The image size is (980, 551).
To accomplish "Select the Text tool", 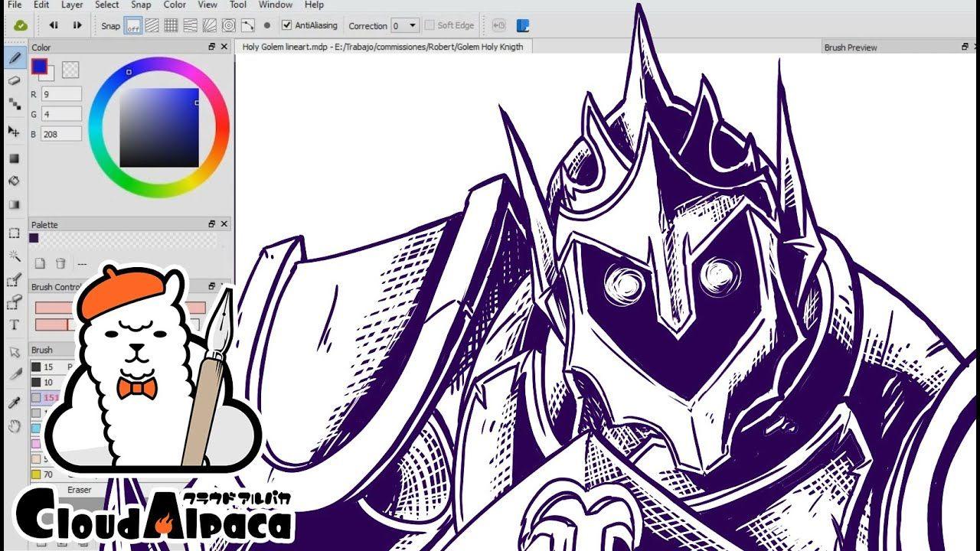I will 14,325.
